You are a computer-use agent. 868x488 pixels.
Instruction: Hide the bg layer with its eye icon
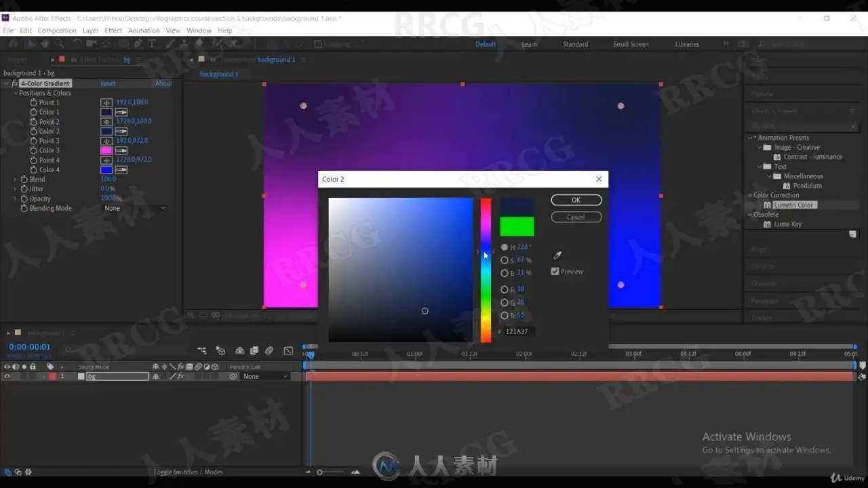point(7,376)
